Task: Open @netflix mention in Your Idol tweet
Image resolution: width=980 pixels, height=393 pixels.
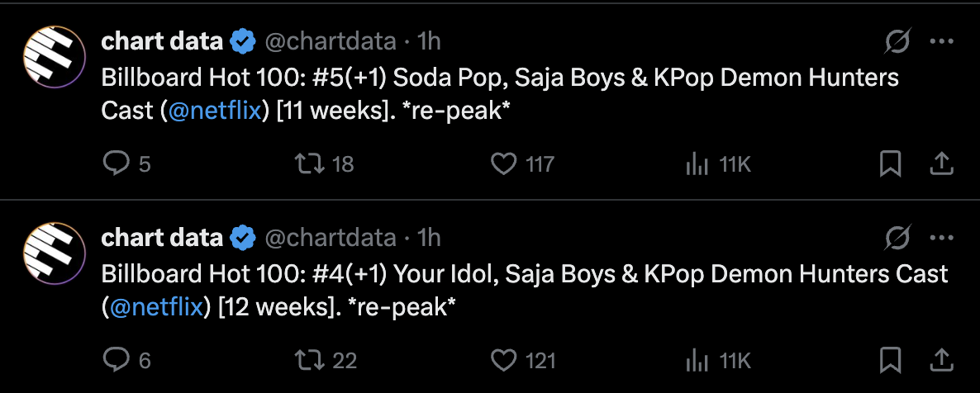Action: [155, 308]
